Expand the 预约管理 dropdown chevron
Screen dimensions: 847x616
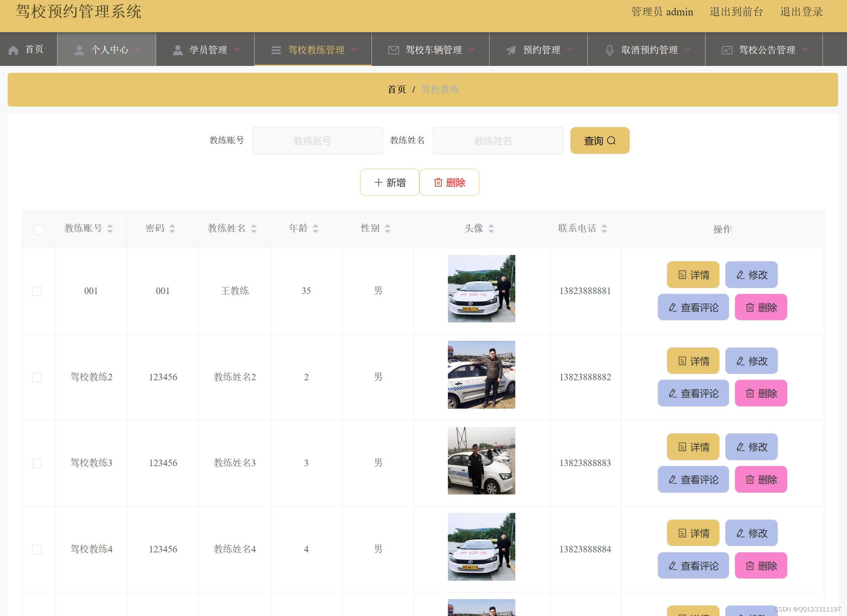570,49
